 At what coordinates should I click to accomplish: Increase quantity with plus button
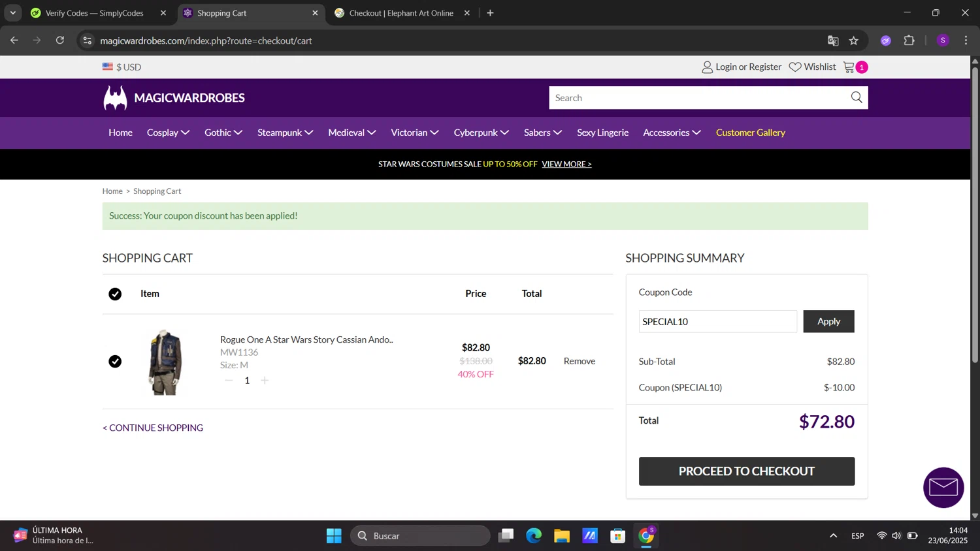pyautogui.click(x=265, y=381)
